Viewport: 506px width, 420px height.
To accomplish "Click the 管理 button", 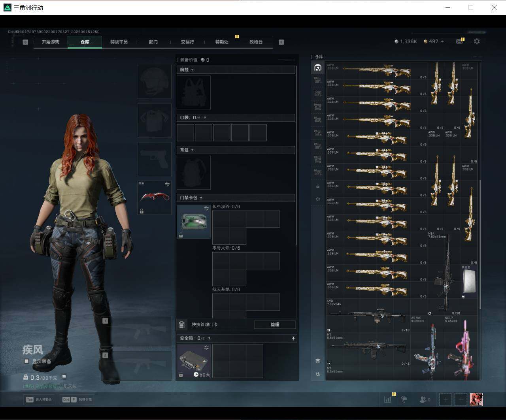I will (x=275, y=325).
